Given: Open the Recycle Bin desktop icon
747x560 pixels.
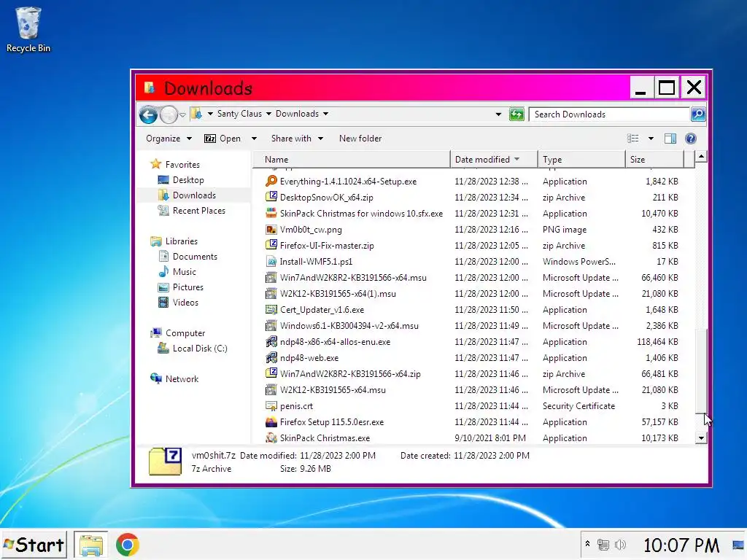Looking at the screenshot, I should pyautogui.click(x=28, y=29).
